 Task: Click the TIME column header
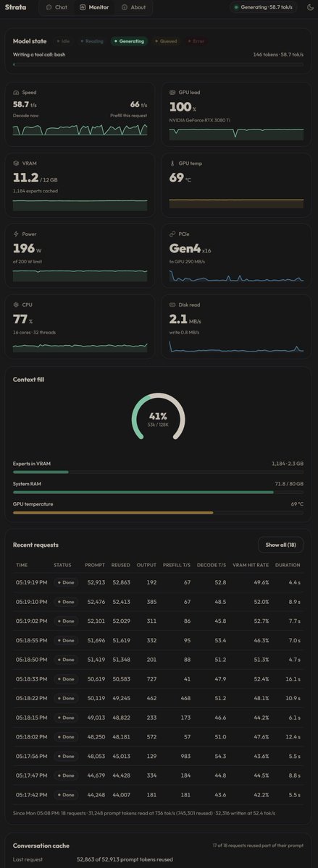[x=22, y=565]
